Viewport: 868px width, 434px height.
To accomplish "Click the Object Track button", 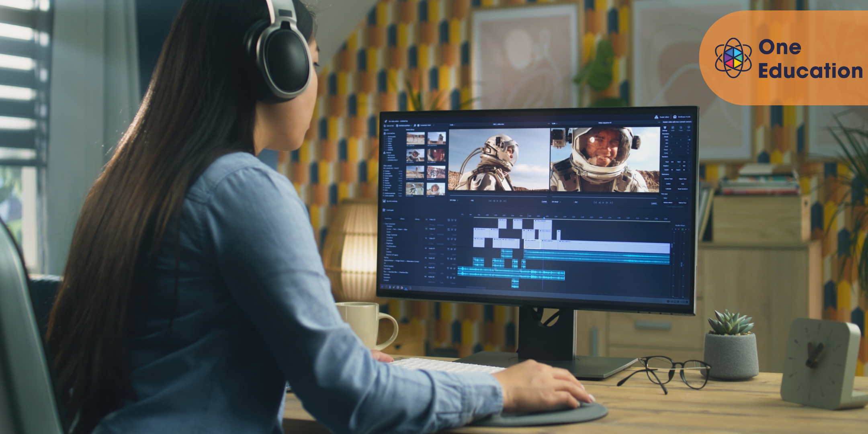I will [683, 179].
